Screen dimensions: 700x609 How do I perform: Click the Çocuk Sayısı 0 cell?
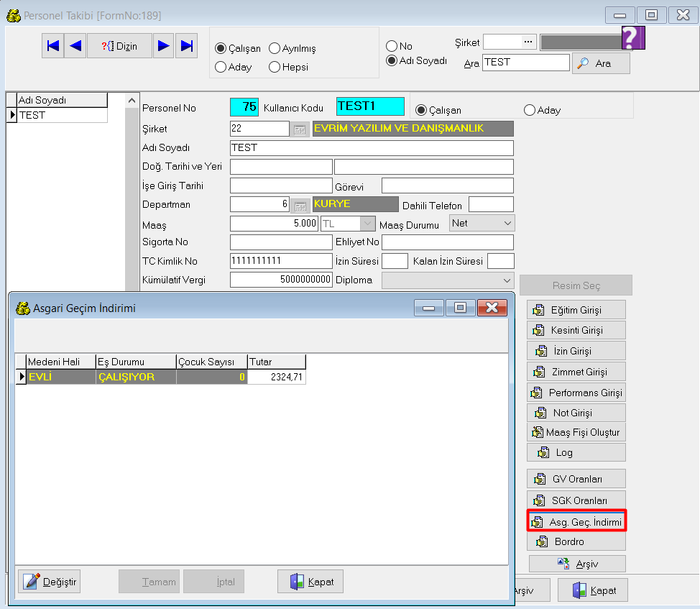point(212,377)
